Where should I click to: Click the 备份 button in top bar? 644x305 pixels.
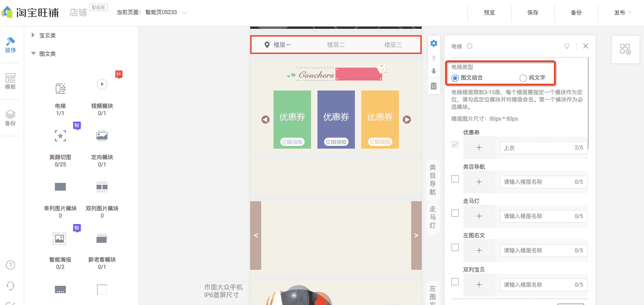tap(576, 13)
